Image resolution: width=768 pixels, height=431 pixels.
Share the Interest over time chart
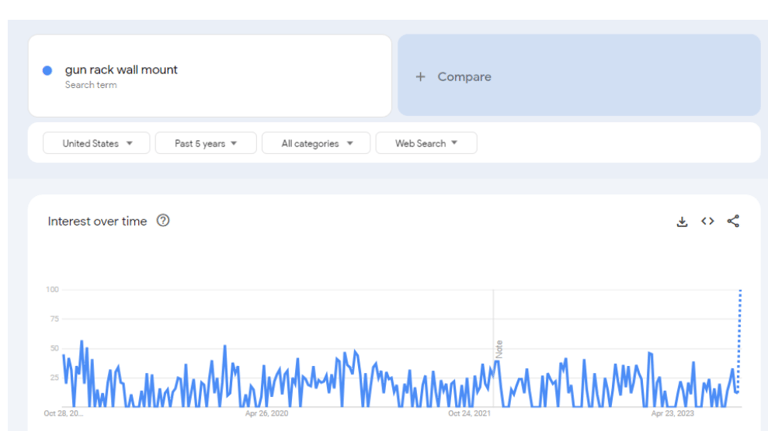733,221
